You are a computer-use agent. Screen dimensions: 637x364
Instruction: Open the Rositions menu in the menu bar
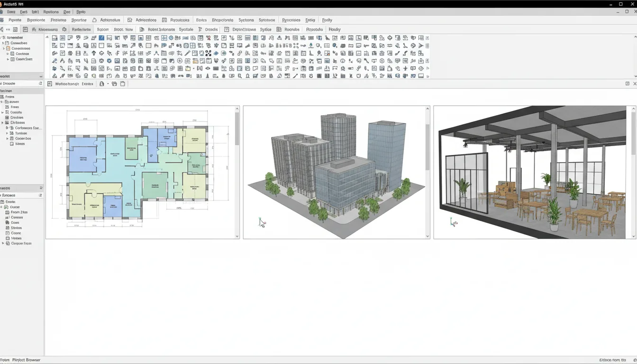click(50, 11)
